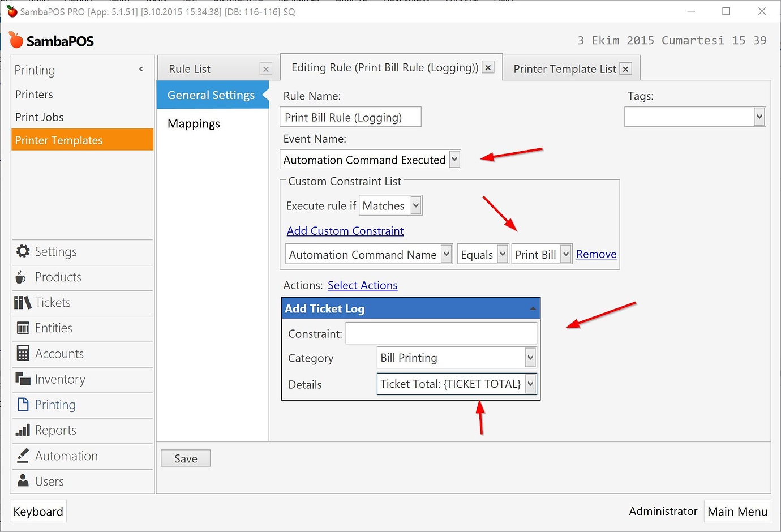Screen dimensions: 781x532
Task: Click the Add Custom Constraint link
Action: coord(345,230)
